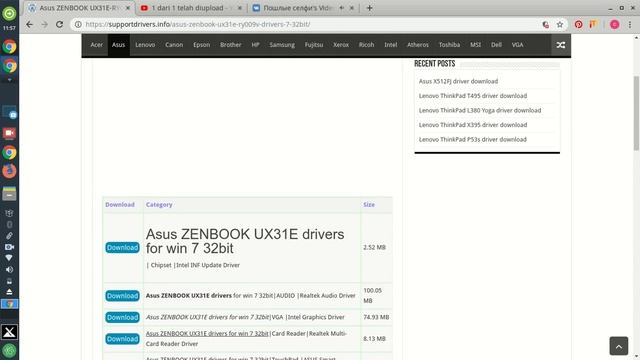
Task: Open the pink profile avatar
Action: [x=615, y=24]
